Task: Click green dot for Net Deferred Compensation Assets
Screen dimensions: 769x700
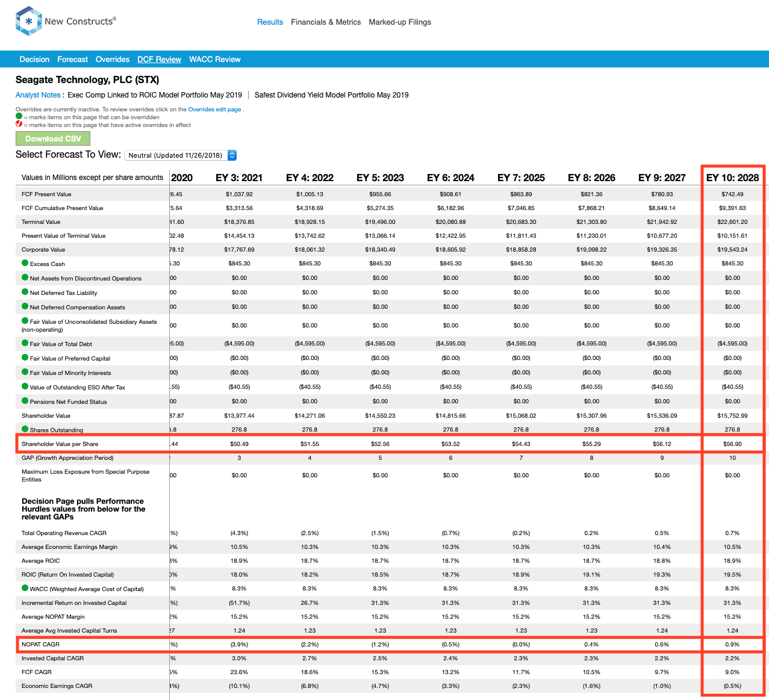Action: point(25,306)
